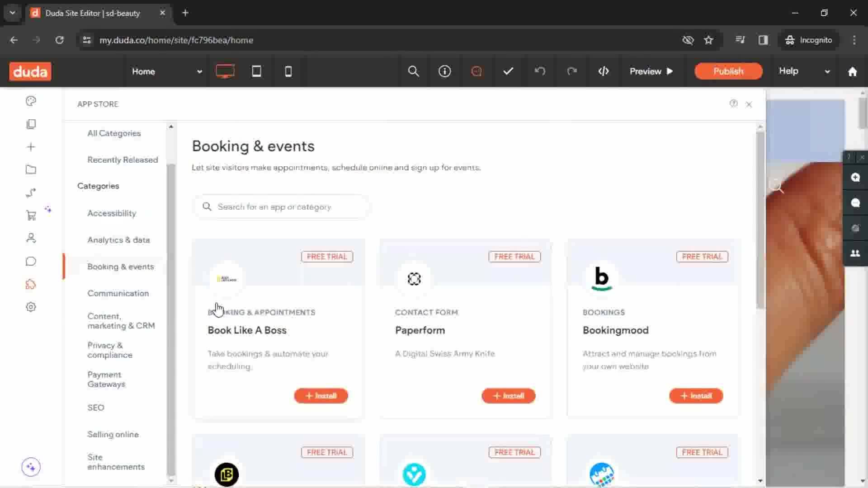Click the team members icon in right panel
This screenshot has width=868, height=488.
pyautogui.click(x=855, y=253)
